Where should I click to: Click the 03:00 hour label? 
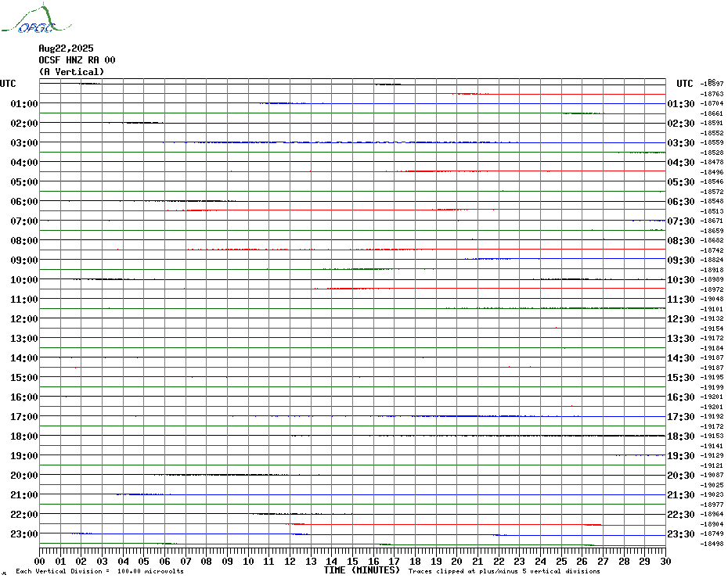point(24,142)
